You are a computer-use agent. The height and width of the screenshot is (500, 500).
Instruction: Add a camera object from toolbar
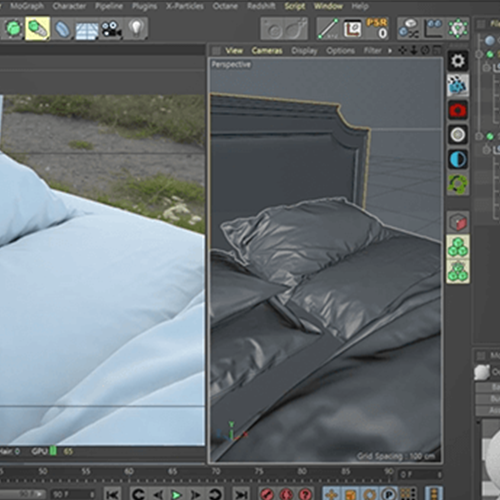(111, 29)
